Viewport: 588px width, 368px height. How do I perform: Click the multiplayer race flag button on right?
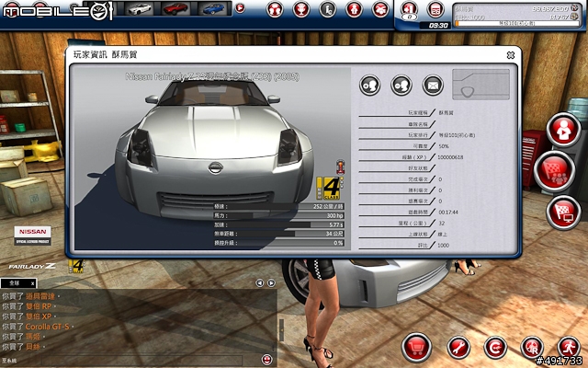[x=555, y=171]
